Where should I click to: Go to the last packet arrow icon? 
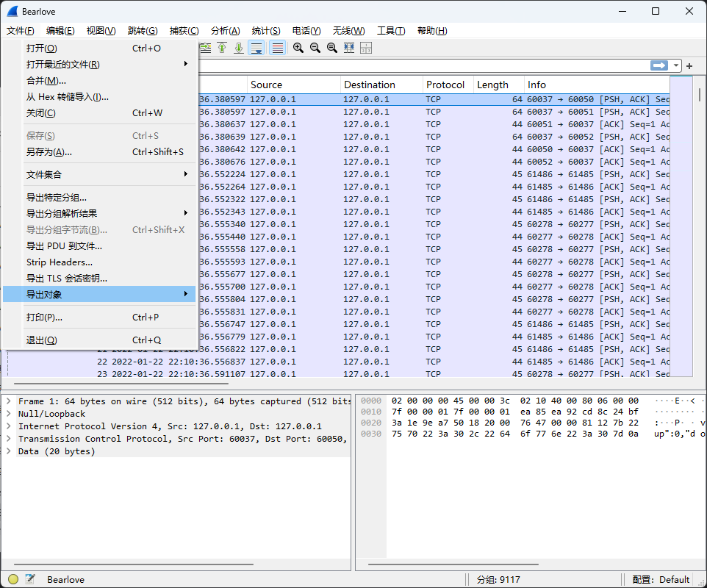pos(239,48)
